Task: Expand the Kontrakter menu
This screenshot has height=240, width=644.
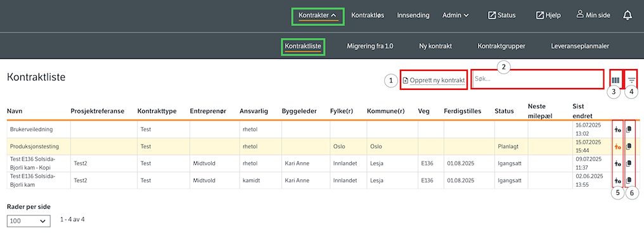Action: (x=318, y=16)
